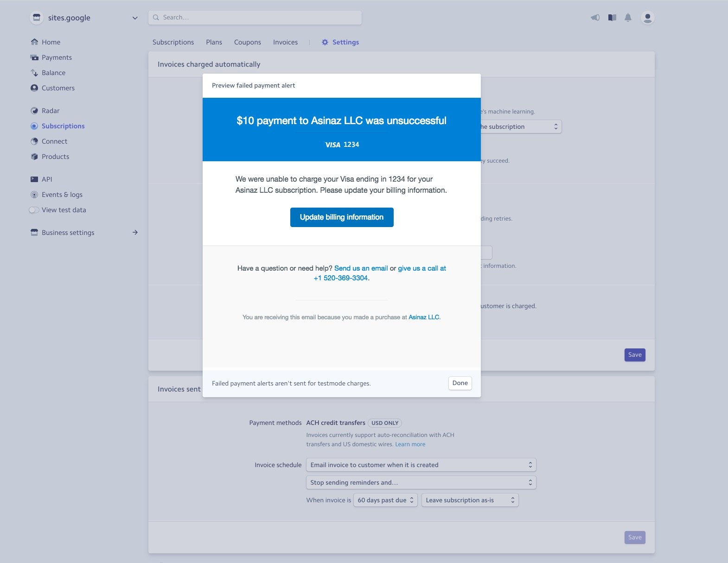This screenshot has height=563, width=728.
Task: Click the Search input field
Action: click(255, 18)
